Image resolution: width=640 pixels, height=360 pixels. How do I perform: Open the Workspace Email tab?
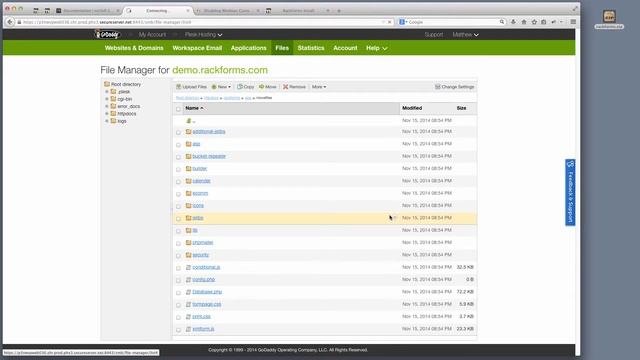point(197,48)
